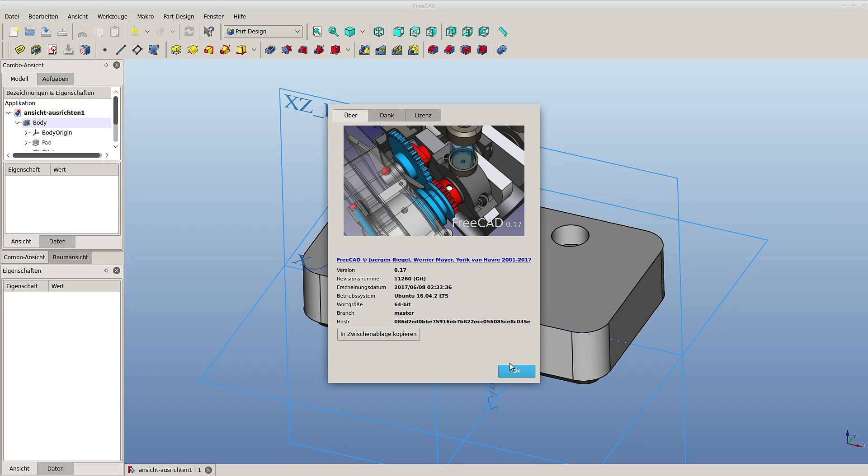The image size is (868, 476).
Task: Open the FreeCAD copyright link
Action: tap(434, 260)
